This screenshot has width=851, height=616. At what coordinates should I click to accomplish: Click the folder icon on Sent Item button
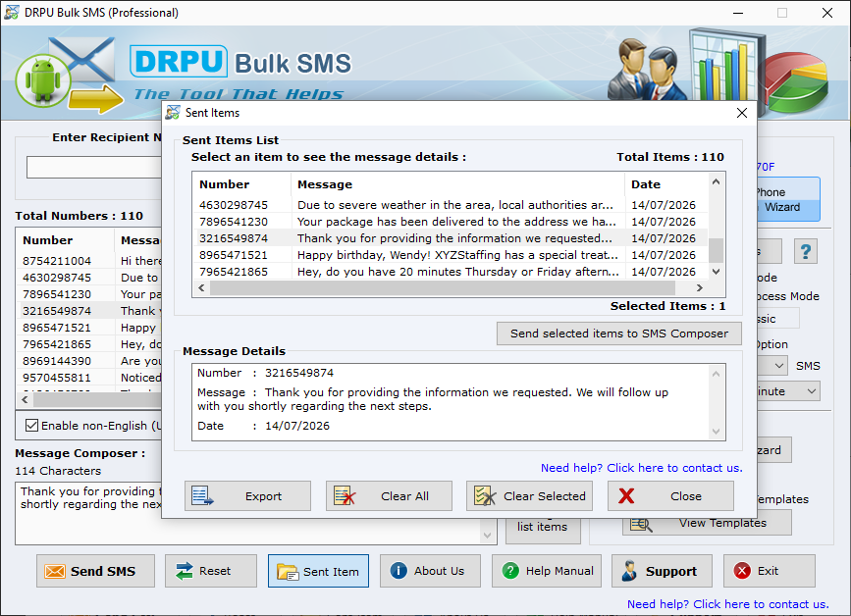288,572
